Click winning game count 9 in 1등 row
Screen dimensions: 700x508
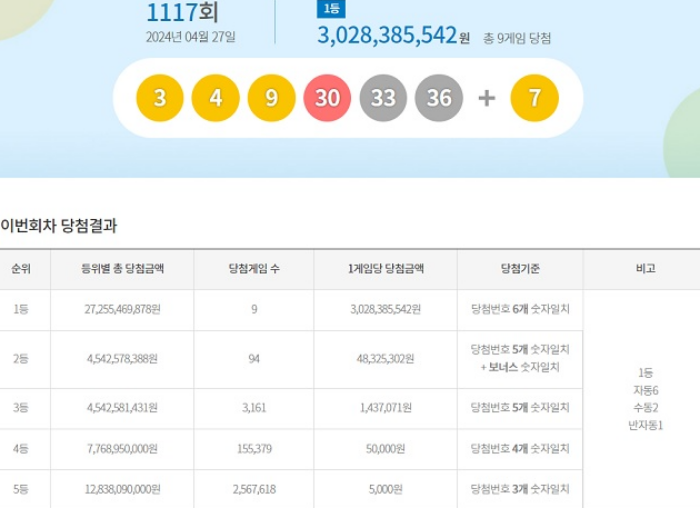coord(254,309)
